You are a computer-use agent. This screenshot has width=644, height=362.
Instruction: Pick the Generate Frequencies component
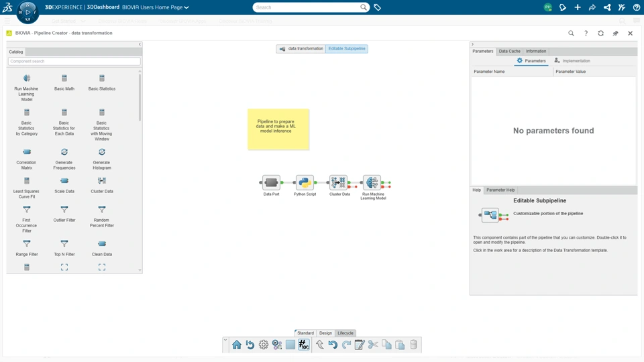pos(64,160)
